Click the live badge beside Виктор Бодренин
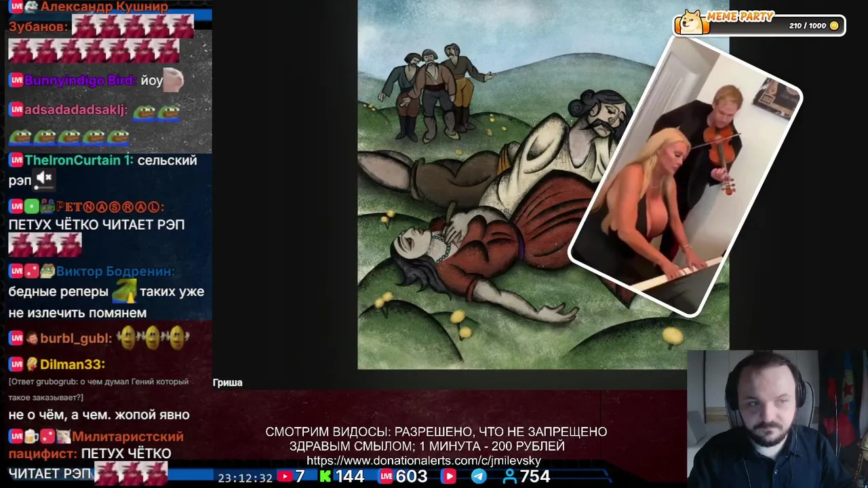The width and height of the screenshot is (868, 488). click(x=16, y=271)
